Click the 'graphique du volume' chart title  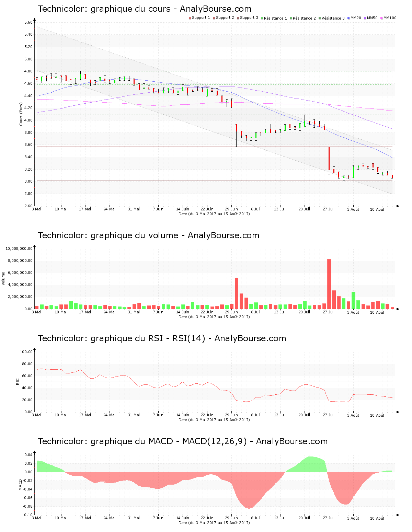coord(148,235)
